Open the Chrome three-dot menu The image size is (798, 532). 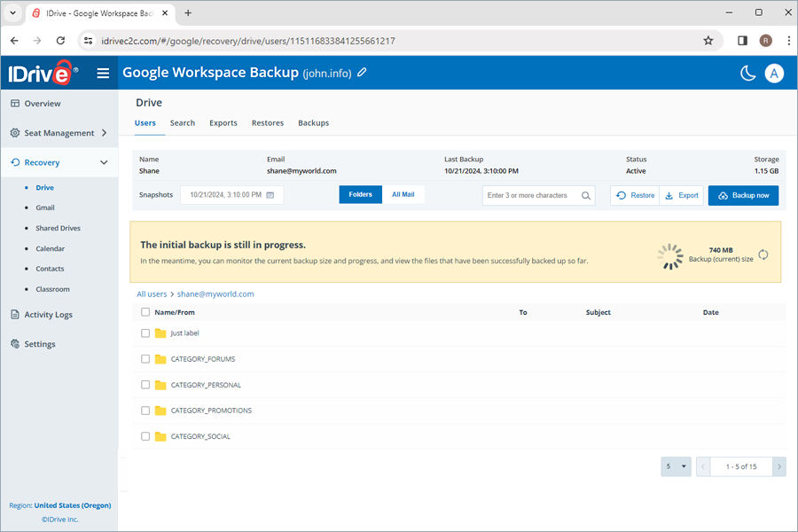coord(788,41)
